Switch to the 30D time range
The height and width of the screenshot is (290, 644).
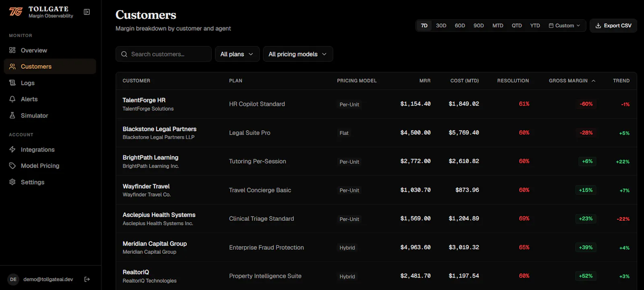[x=441, y=25]
